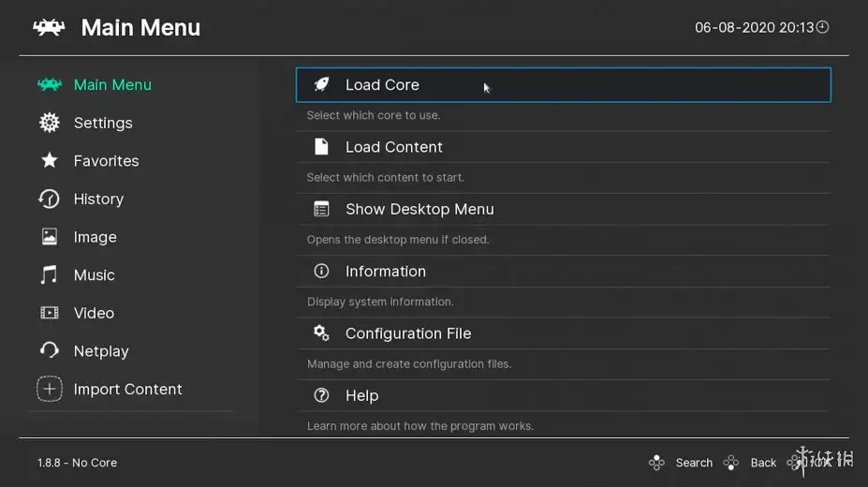Viewport: 868px width, 487px height.
Task: Go to History in the sidebar
Action: tap(98, 199)
